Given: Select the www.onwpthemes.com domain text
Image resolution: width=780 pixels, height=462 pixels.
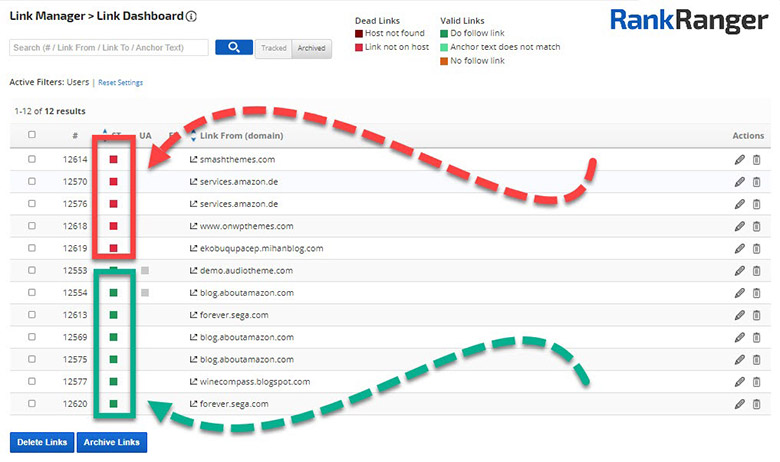Looking at the screenshot, I should (246, 226).
